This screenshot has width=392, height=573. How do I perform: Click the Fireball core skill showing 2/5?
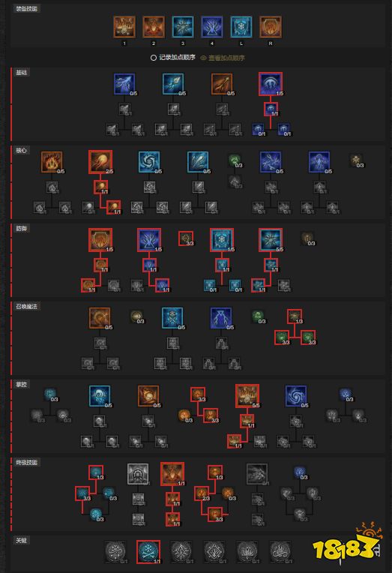[x=100, y=162]
